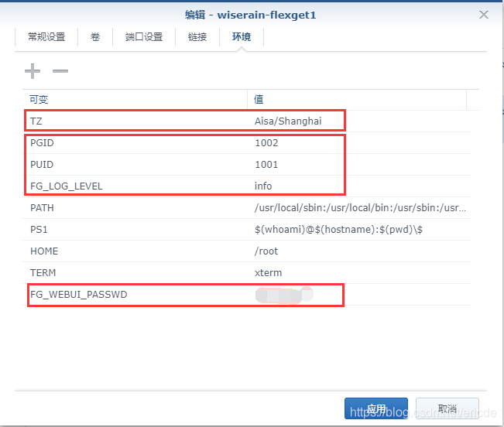
Task: Edit the blurred FG_WEBUI_PASSWD value field
Action: (284, 295)
